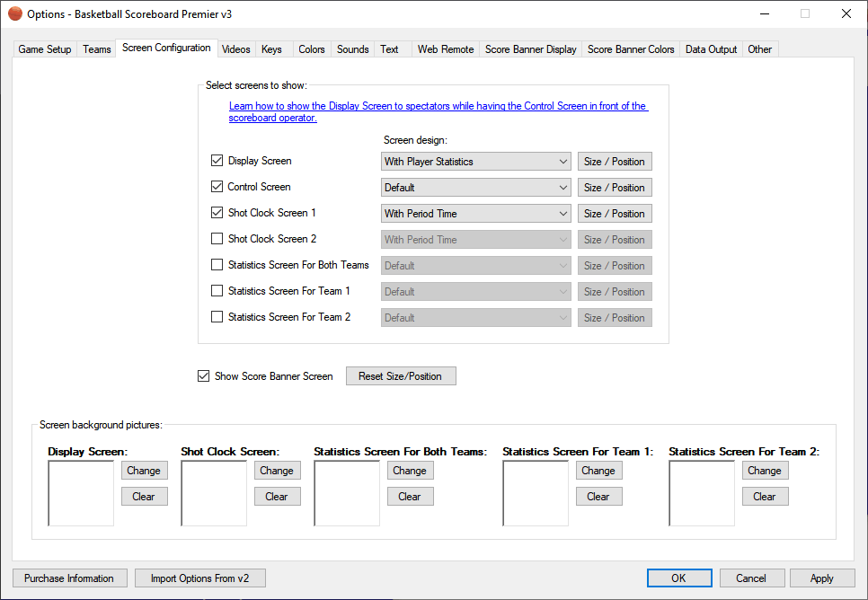Click the Import Options From v2 button
This screenshot has height=600, width=868.
click(200, 578)
